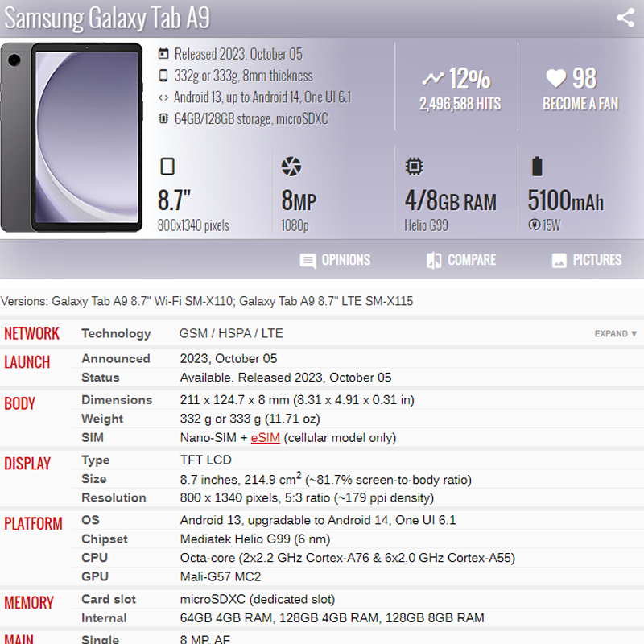Click the storage chip icon
Image resolution: width=644 pixels, height=644 pixels.
click(x=163, y=118)
